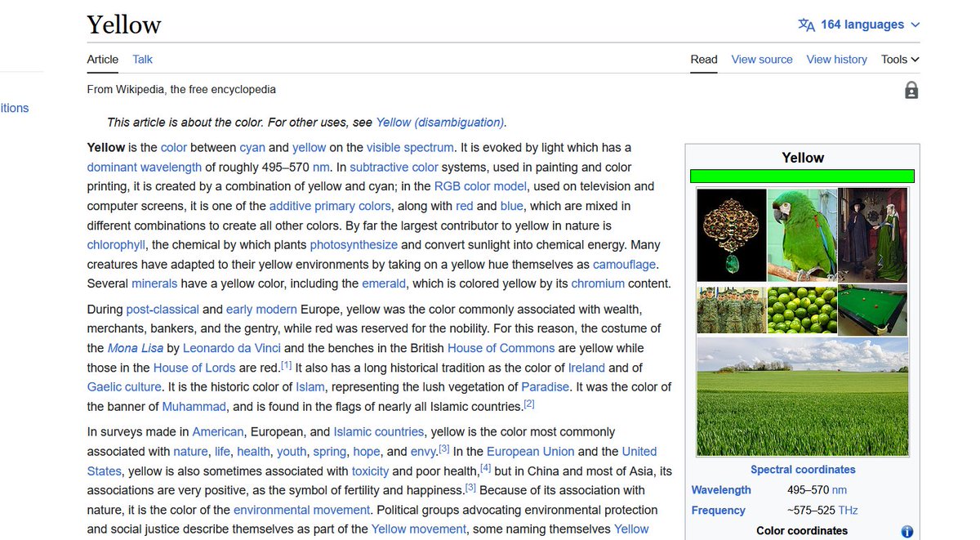Follow the THz unit link in infobox
The height and width of the screenshot is (540, 980).
(x=846, y=511)
